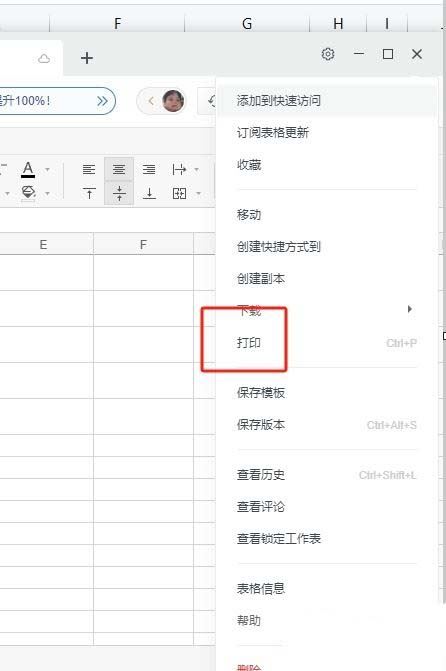Screen dimensions: 446x671
Task: Click the user avatar picture
Action: coord(173,101)
